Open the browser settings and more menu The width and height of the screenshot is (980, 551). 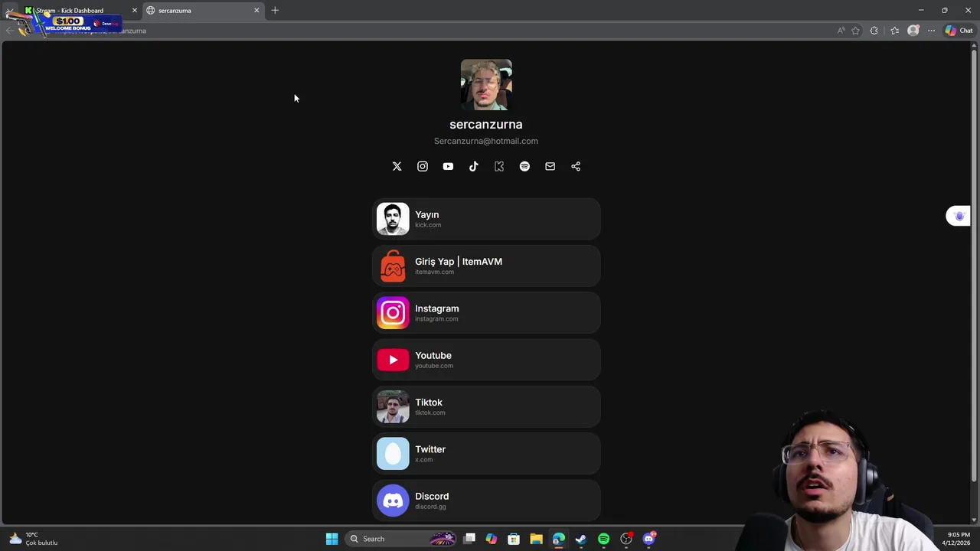pyautogui.click(x=931, y=31)
